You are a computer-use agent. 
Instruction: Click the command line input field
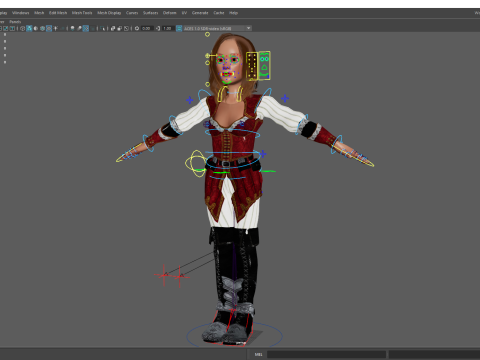click(x=326, y=354)
